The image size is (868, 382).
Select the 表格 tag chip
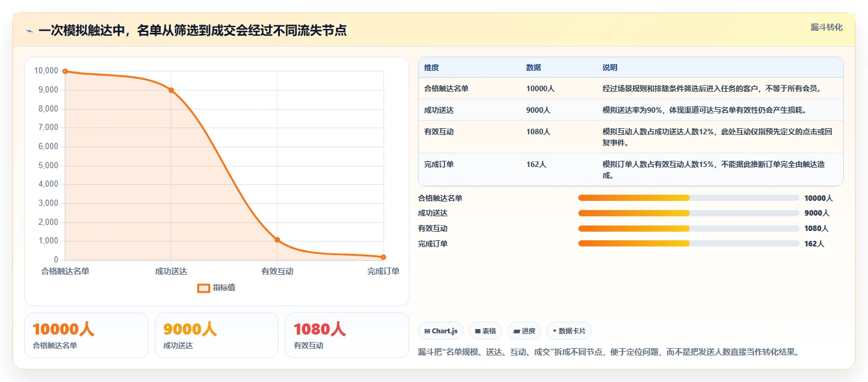click(486, 331)
